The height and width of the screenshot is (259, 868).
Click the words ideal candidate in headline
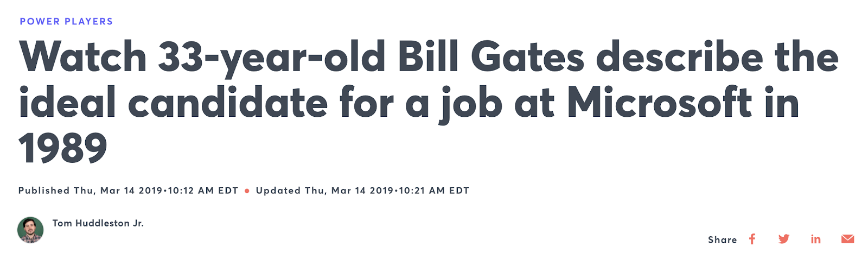(173, 102)
